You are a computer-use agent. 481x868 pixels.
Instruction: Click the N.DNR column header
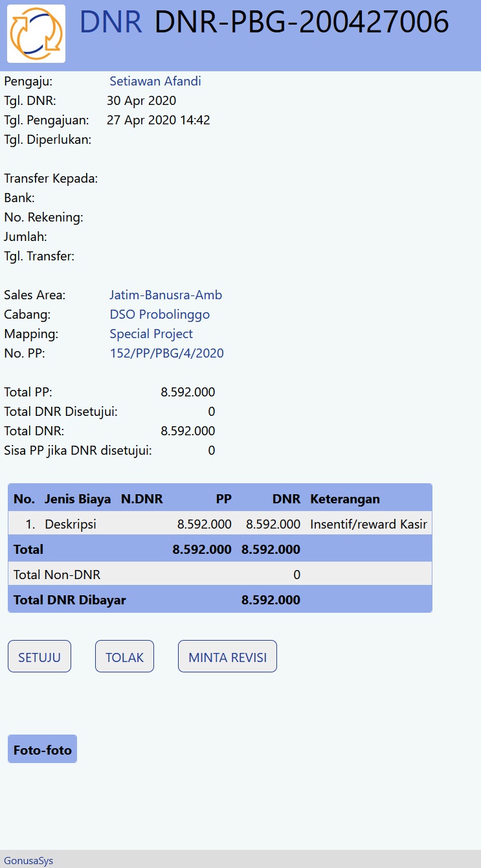pyautogui.click(x=142, y=499)
